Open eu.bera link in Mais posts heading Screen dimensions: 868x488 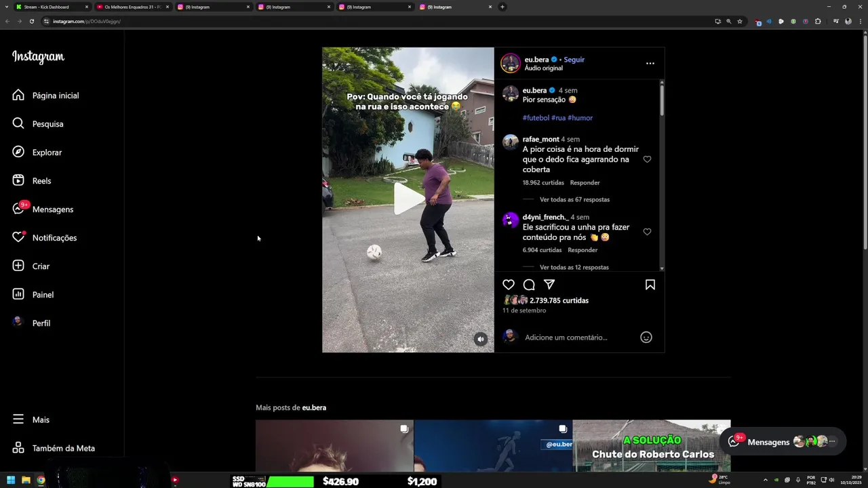point(314,408)
